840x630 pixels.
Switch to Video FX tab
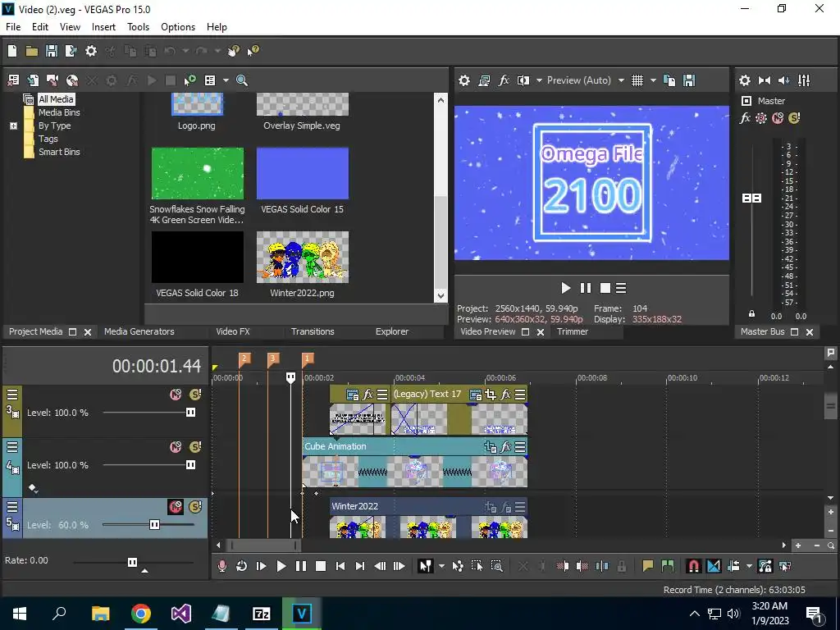[233, 331]
